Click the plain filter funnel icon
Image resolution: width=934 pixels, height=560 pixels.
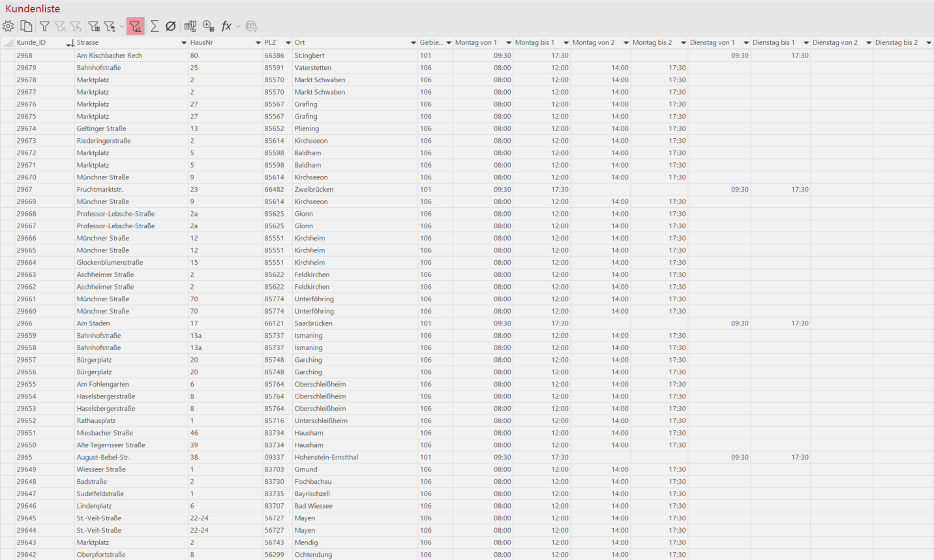44,26
